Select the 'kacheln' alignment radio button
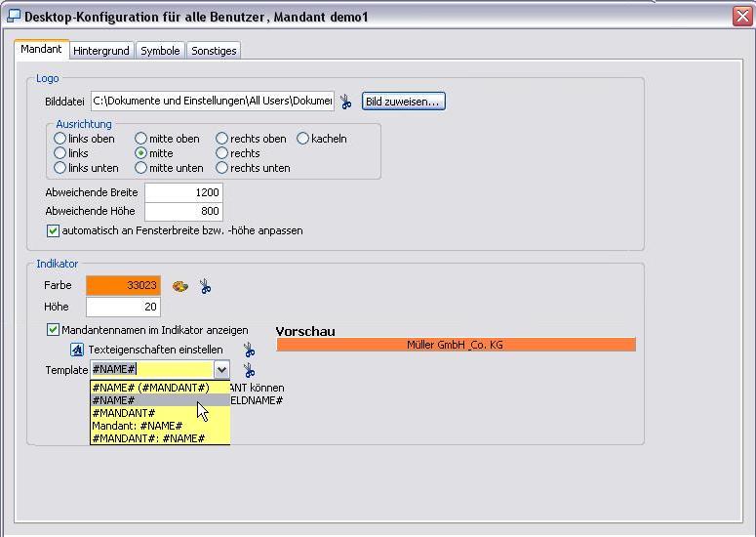Image resolution: width=756 pixels, height=537 pixels. point(303,139)
